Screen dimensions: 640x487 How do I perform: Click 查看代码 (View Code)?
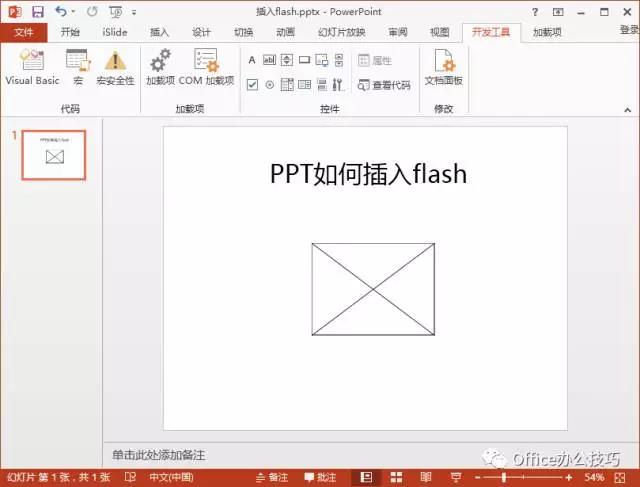384,85
